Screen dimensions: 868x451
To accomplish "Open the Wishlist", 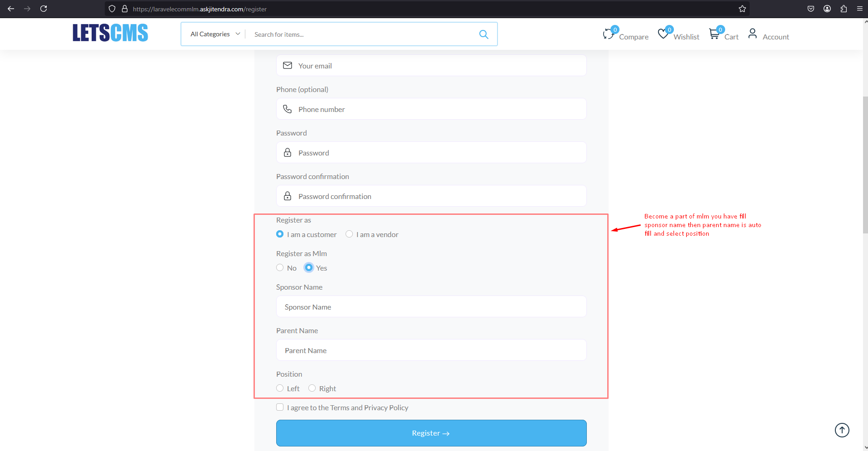I will click(678, 34).
